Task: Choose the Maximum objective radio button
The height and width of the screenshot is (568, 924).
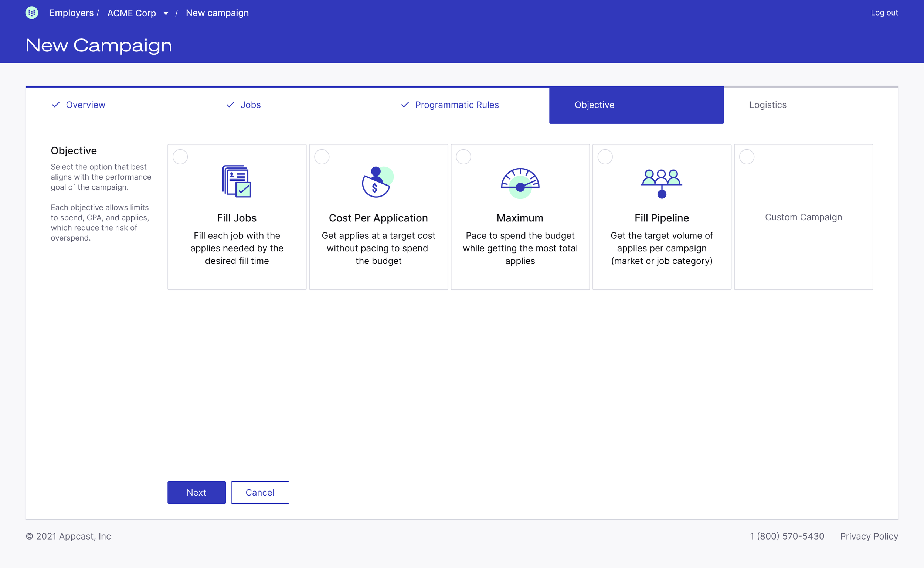Action: 463,157
